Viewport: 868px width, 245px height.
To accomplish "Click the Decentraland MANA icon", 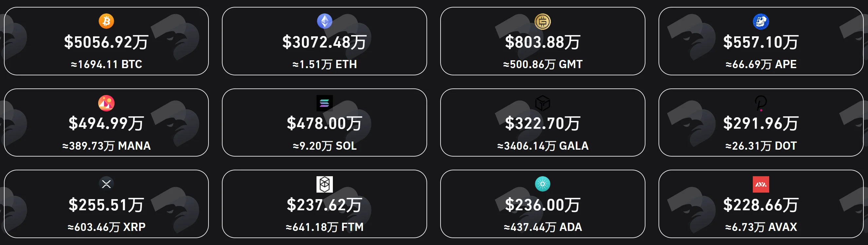I will pyautogui.click(x=106, y=103).
